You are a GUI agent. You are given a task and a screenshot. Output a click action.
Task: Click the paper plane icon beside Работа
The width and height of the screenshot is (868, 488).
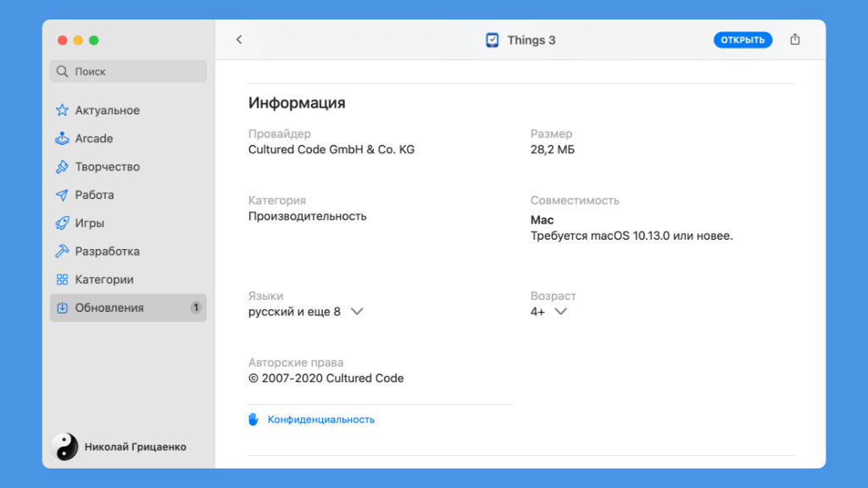coord(62,195)
